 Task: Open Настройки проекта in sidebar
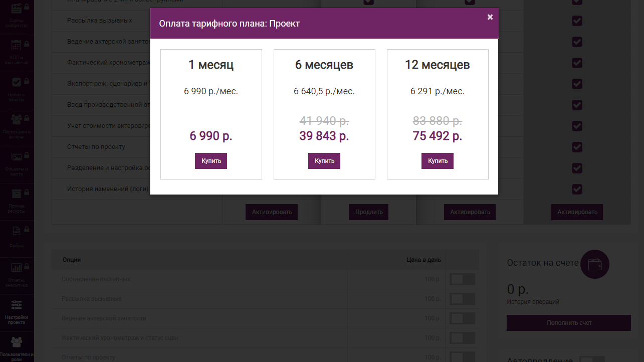(17, 312)
